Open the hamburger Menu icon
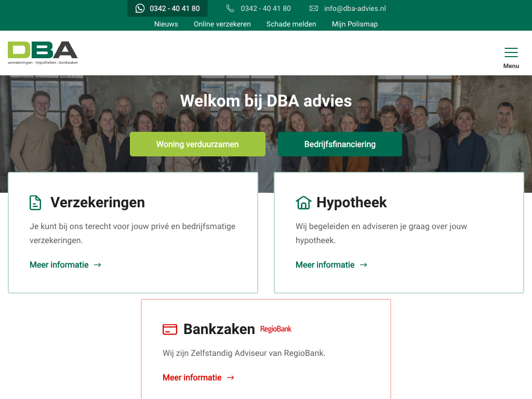Screen dimensions: 532x399 point(511,52)
